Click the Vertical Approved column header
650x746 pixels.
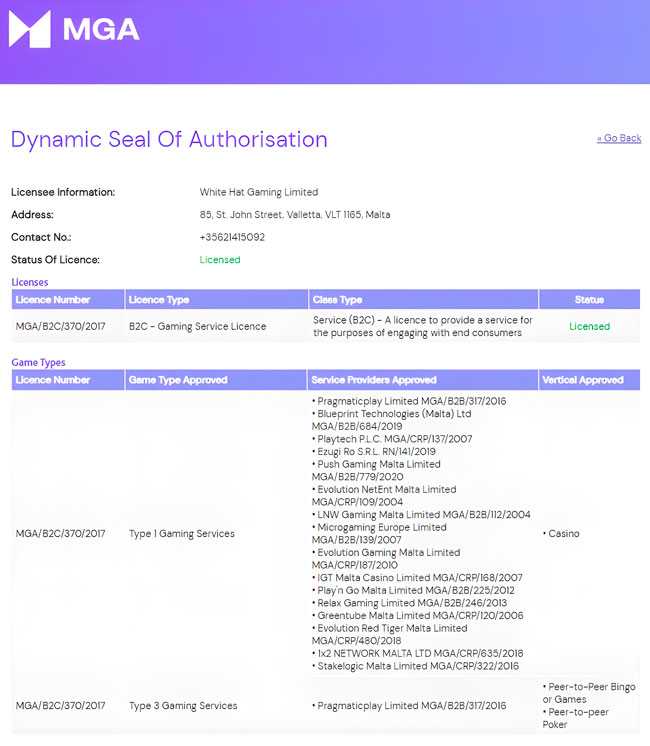tap(589, 380)
